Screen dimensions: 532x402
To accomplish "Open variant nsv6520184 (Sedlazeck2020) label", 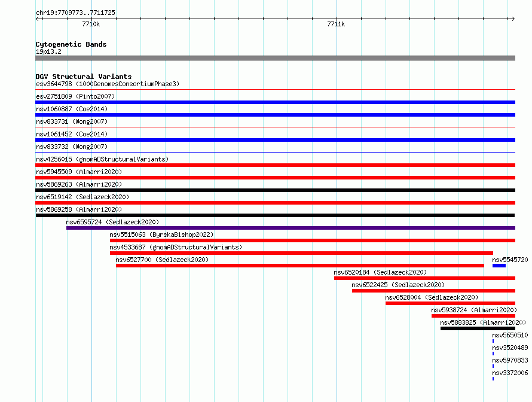I will [380, 272].
